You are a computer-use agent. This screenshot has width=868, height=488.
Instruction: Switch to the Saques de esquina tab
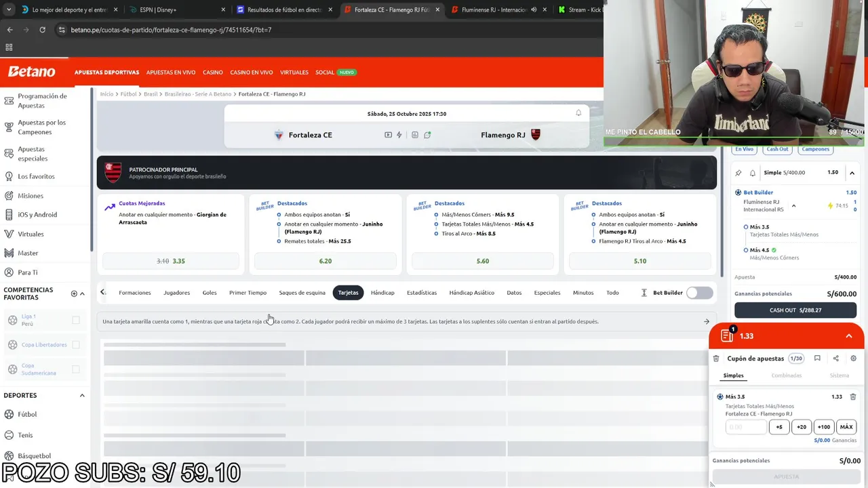point(302,293)
